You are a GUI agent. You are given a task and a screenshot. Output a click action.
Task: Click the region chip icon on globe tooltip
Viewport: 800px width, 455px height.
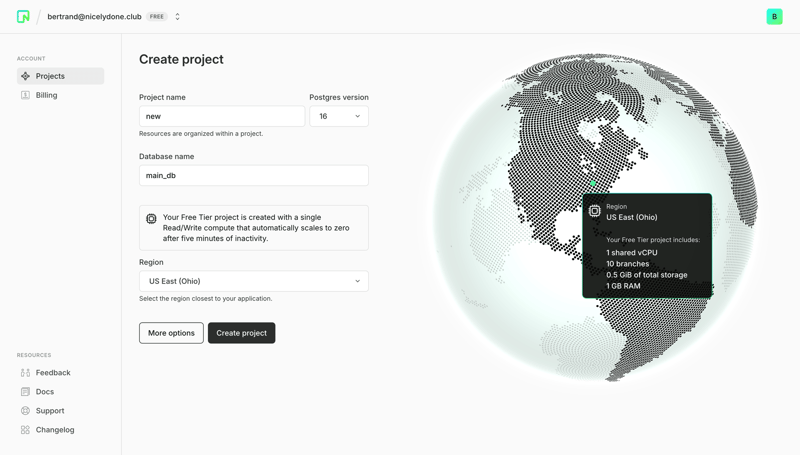coord(595,211)
